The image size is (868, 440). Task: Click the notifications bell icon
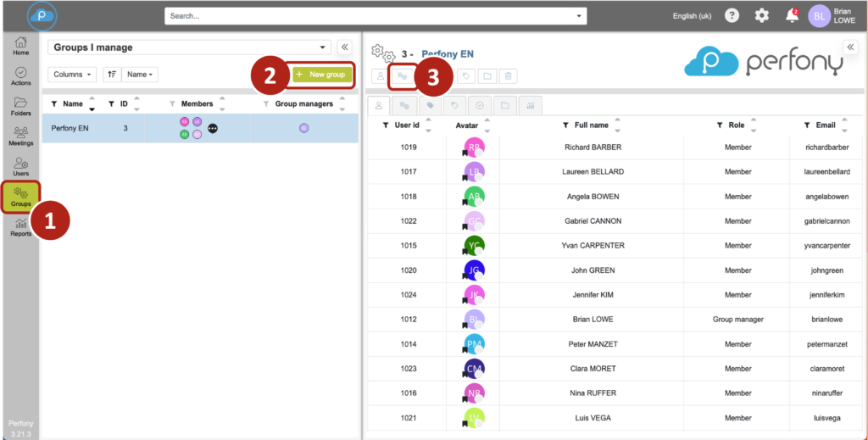point(792,15)
